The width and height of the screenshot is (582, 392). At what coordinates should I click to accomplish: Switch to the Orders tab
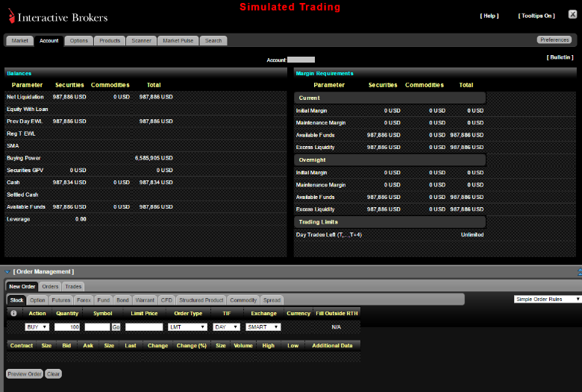pyautogui.click(x=50, y=287)
